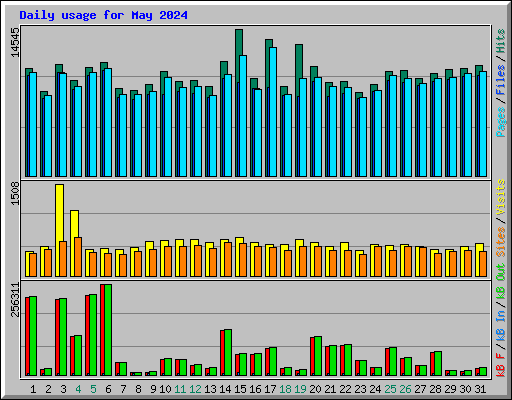Click the dark green hits bar for day 15
The width and height of the screenshot is (512, 400).
click(x=239, y=42)
